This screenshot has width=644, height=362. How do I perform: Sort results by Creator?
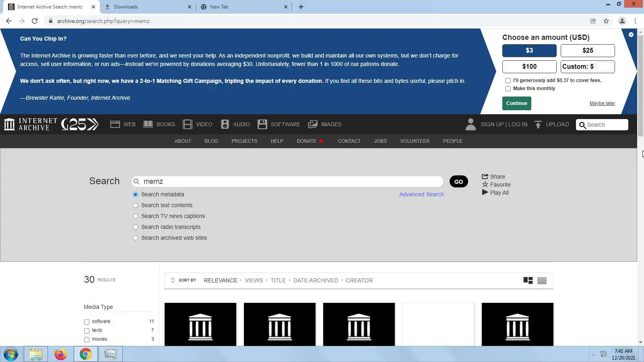pos(359,280)
